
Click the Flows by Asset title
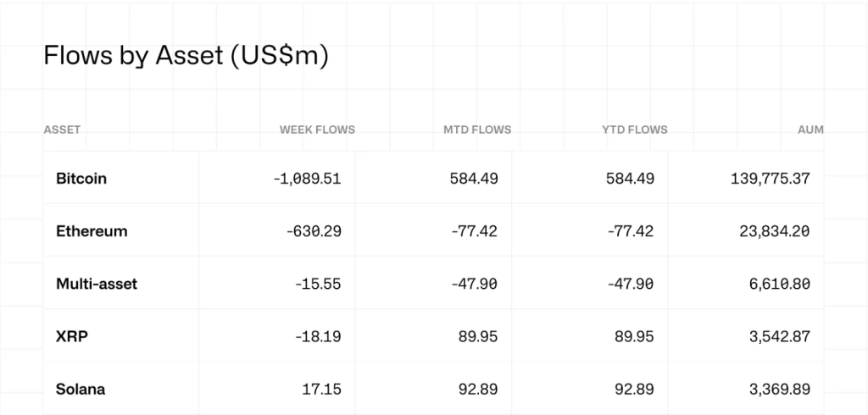point(186,57)
